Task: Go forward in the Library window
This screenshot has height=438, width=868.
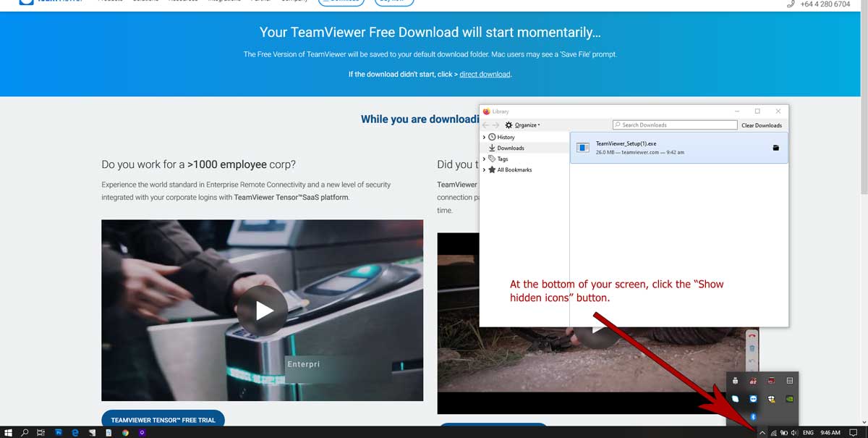Action: (496, 125)
